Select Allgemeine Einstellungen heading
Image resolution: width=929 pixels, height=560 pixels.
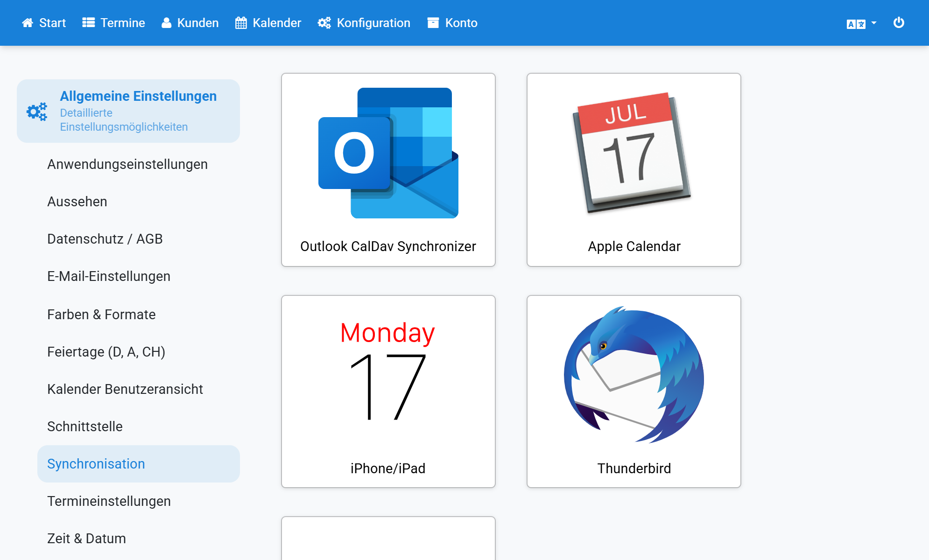click(x=138, y=96)
